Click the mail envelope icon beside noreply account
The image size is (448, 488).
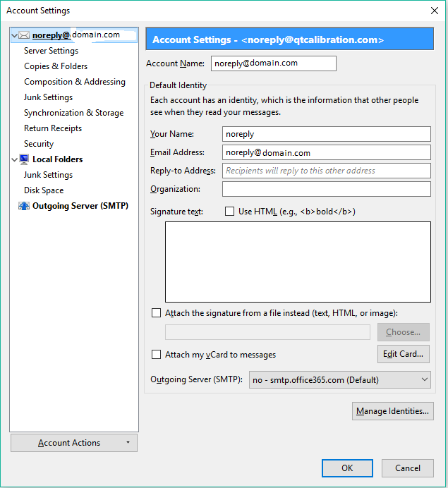pyautogui.click(x=24, y=35)
